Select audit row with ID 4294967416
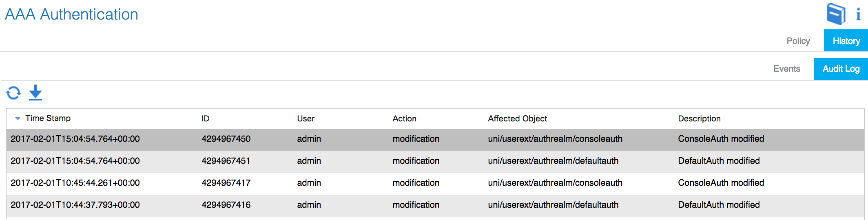Screen dimensions: 868x220 (435, 205)
